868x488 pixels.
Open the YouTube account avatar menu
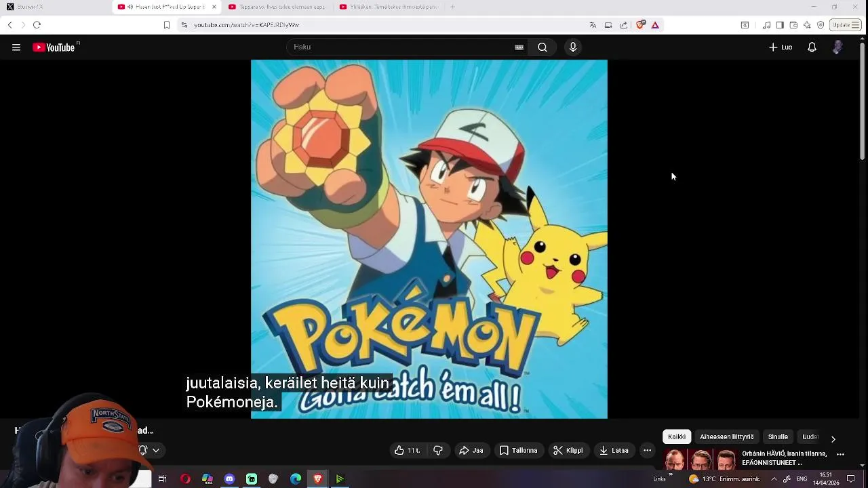[x=837, y=47]
